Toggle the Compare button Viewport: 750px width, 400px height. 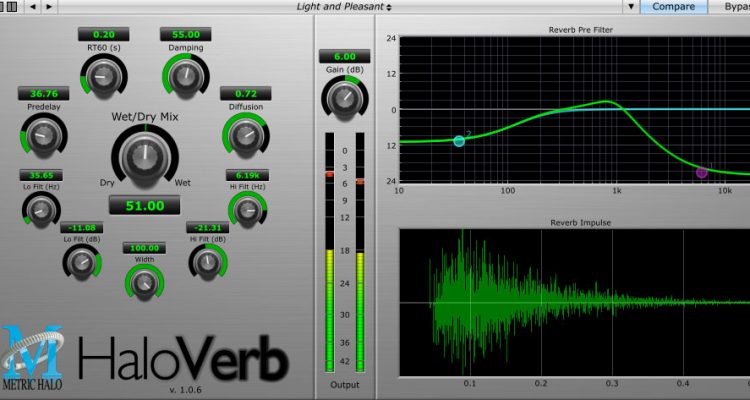pos(674,7)
